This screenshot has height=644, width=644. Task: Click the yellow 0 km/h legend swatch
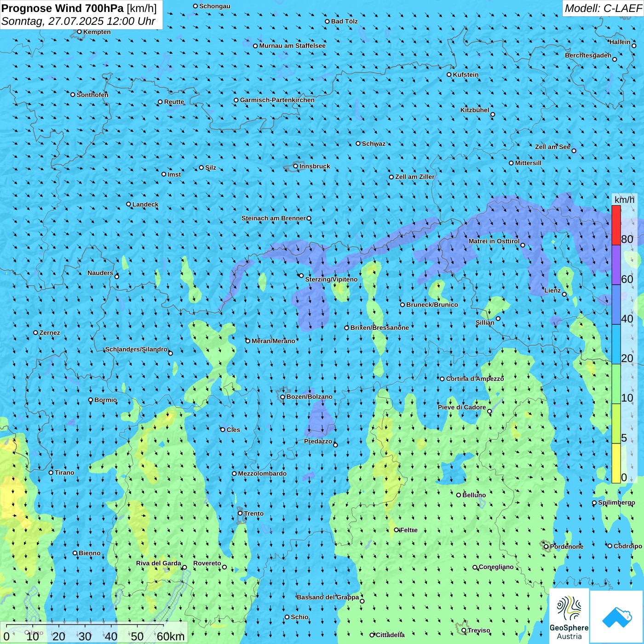[616, 463]
